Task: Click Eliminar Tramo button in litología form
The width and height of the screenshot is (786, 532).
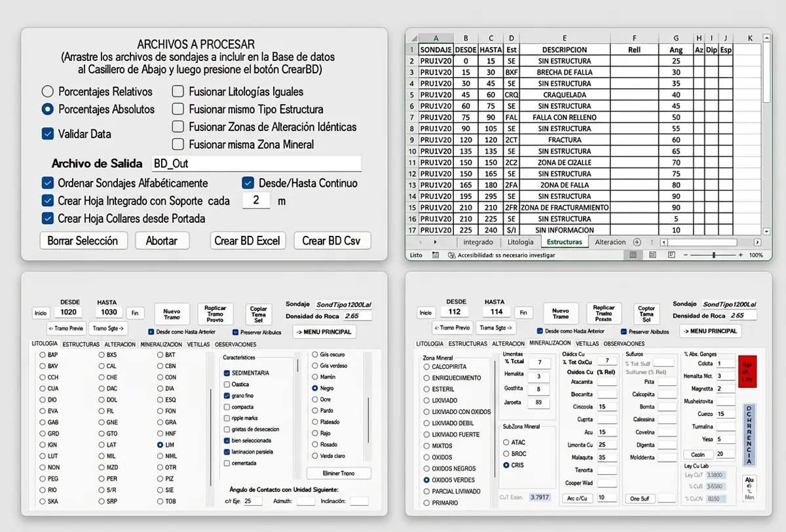Action: coord(339,473)
